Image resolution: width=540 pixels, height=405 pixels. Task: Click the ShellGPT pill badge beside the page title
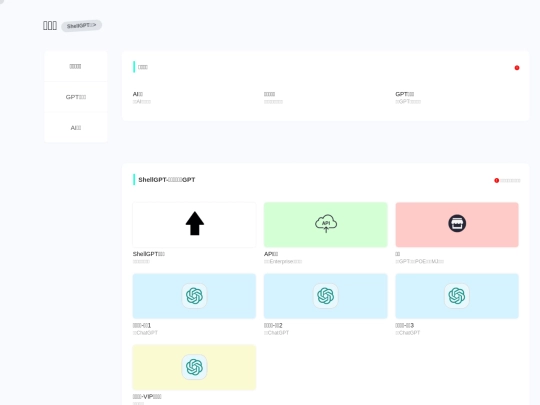[x=81, y=25]
